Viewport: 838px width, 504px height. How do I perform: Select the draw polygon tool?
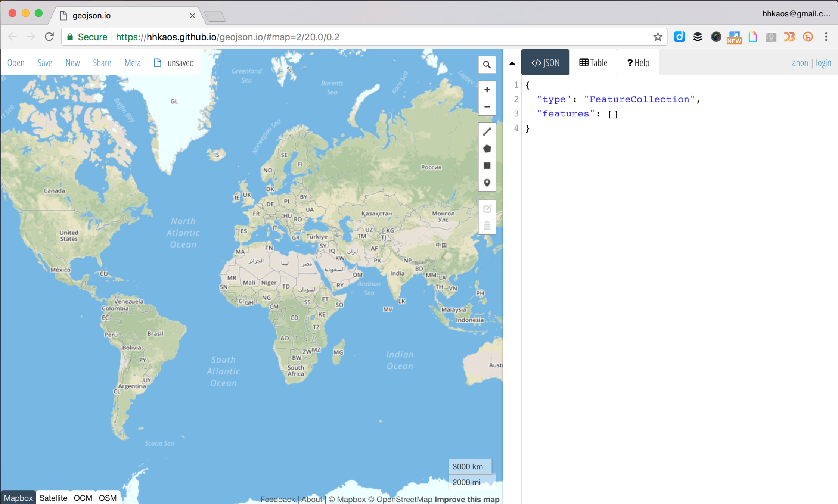click(x=487, y=149)
